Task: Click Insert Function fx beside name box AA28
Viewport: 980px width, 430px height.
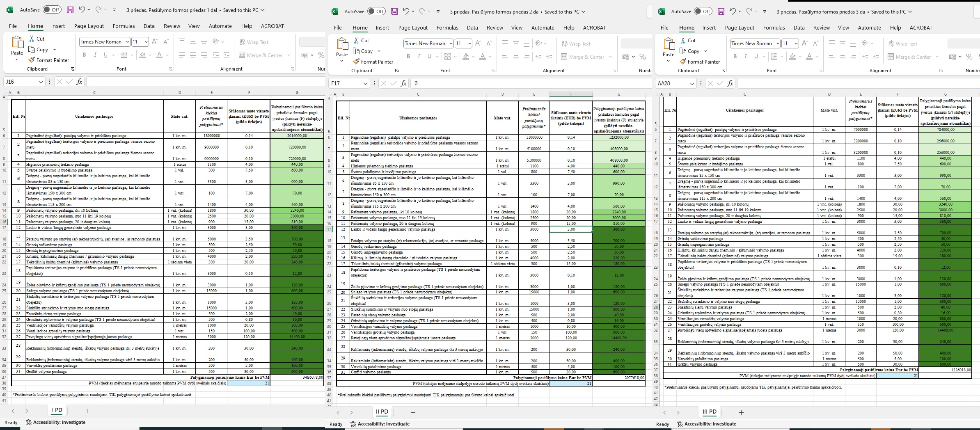Action: [x=730, y=83]
